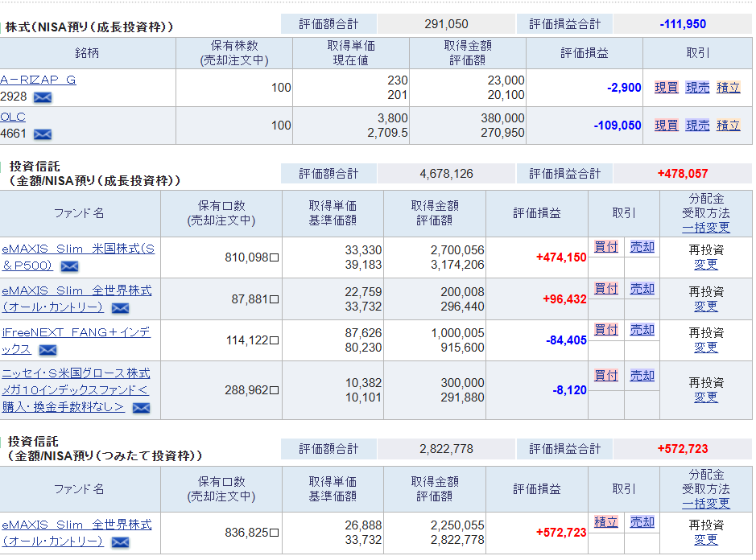This screenshot has height=560, width=756.
Task: Click the mail icon beside code 2928
Action: tap(43, 97)
